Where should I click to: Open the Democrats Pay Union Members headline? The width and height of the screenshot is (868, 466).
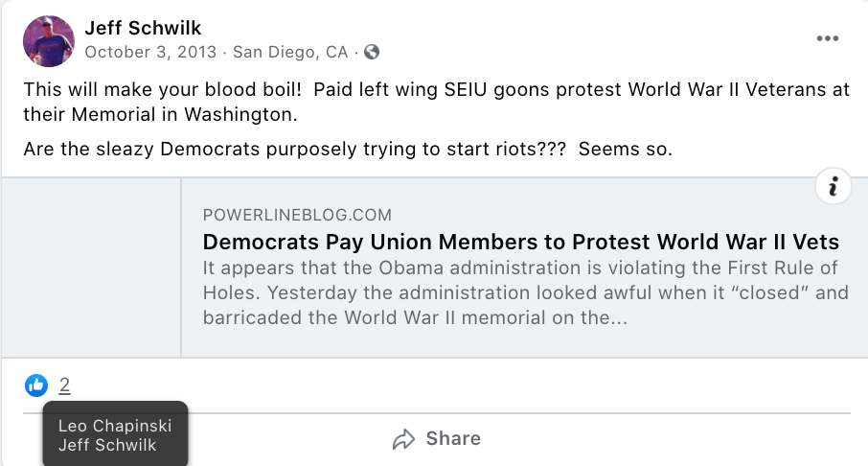(x=520, y=241)
